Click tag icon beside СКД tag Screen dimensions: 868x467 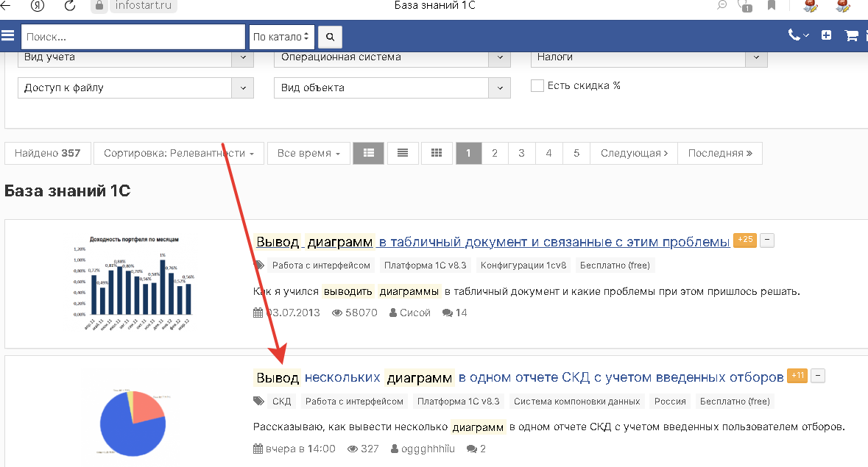click(x=258, y=402)
